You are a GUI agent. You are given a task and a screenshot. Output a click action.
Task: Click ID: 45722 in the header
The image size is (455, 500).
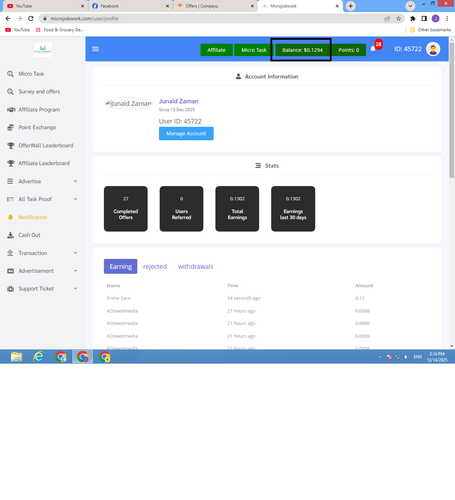(408, 49)
